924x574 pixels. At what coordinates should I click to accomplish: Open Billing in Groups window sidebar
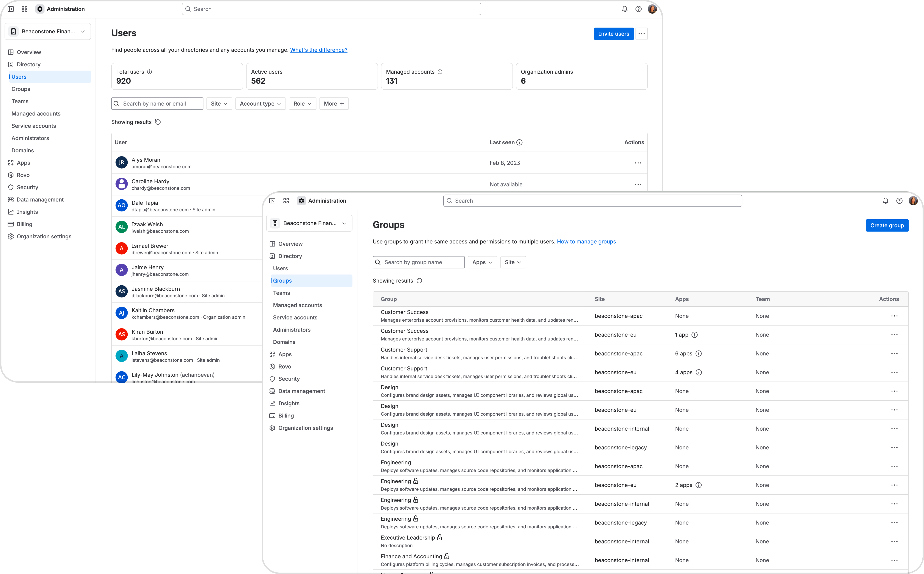pos(286,416)
